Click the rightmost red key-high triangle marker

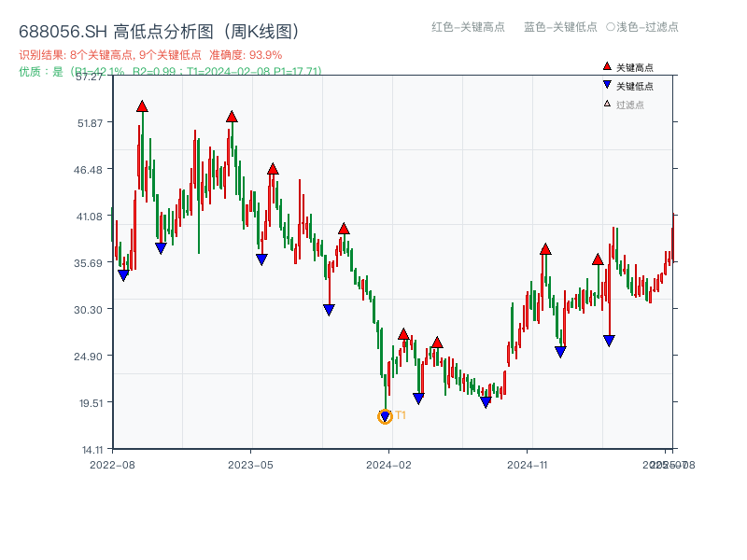click(598, 260)
